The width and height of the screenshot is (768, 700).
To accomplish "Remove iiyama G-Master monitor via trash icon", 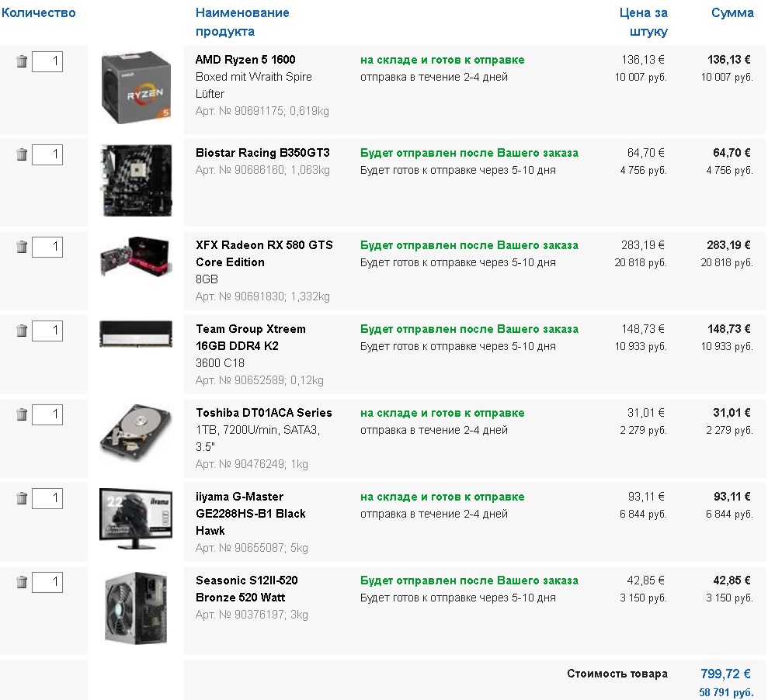I will (x=22, y=497).
